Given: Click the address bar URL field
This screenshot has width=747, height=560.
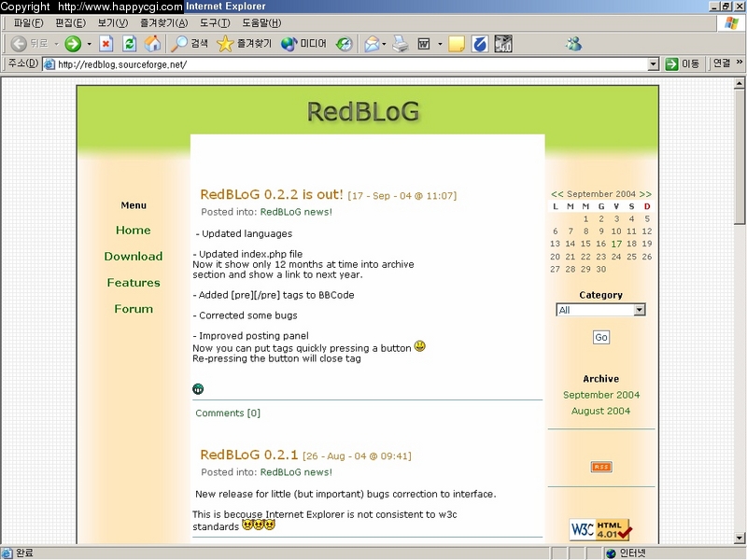Looking at the screenshot, I should coord(352,64).
